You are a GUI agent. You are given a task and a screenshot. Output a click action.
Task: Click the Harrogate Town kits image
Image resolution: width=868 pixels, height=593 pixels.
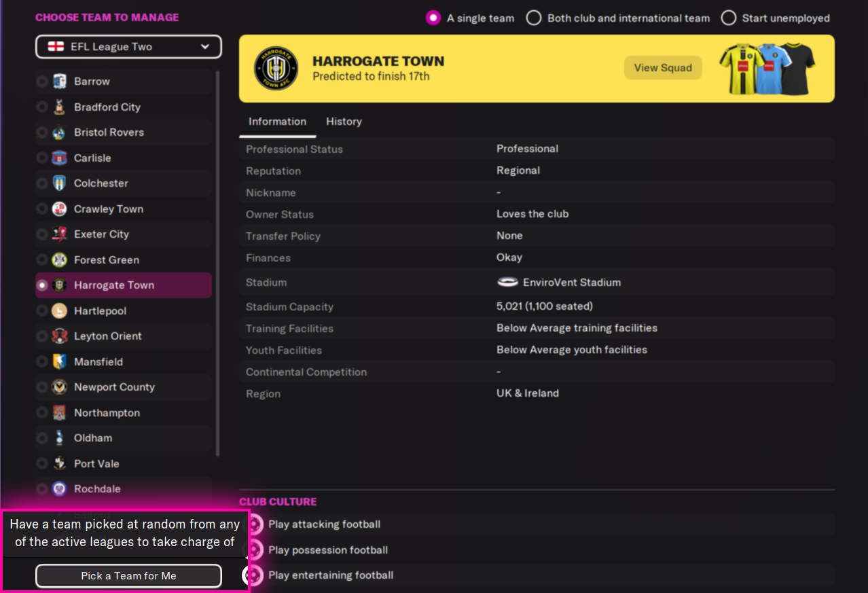pos(768,69)
